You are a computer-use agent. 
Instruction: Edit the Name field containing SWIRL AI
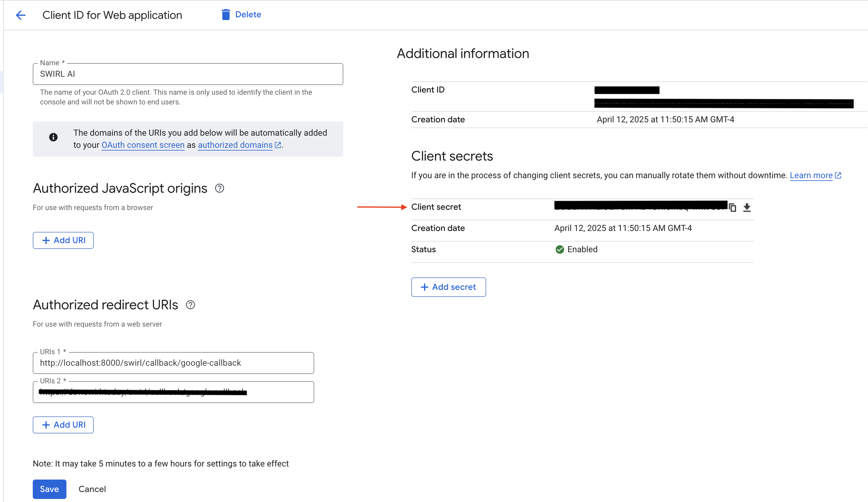(188, 74)
